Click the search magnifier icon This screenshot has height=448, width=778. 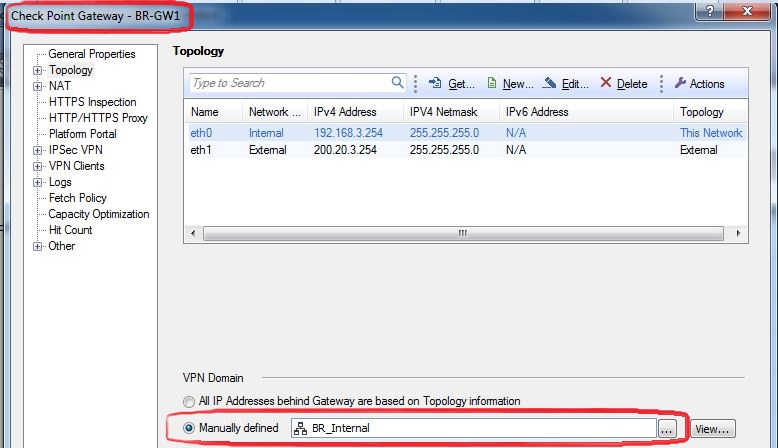coord(397,82)
